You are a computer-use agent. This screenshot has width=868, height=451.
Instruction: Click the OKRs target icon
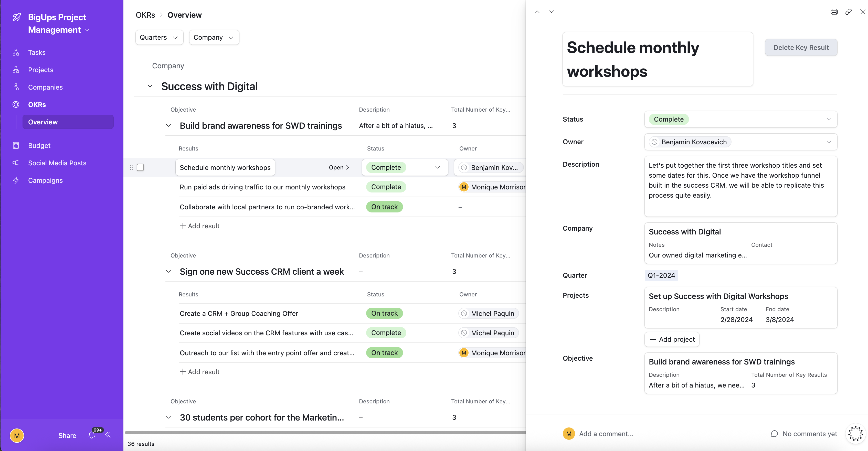tap(16, 104)
